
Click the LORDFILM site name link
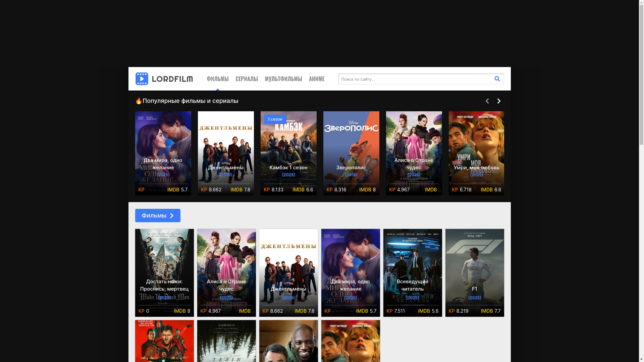click(172, 79)
